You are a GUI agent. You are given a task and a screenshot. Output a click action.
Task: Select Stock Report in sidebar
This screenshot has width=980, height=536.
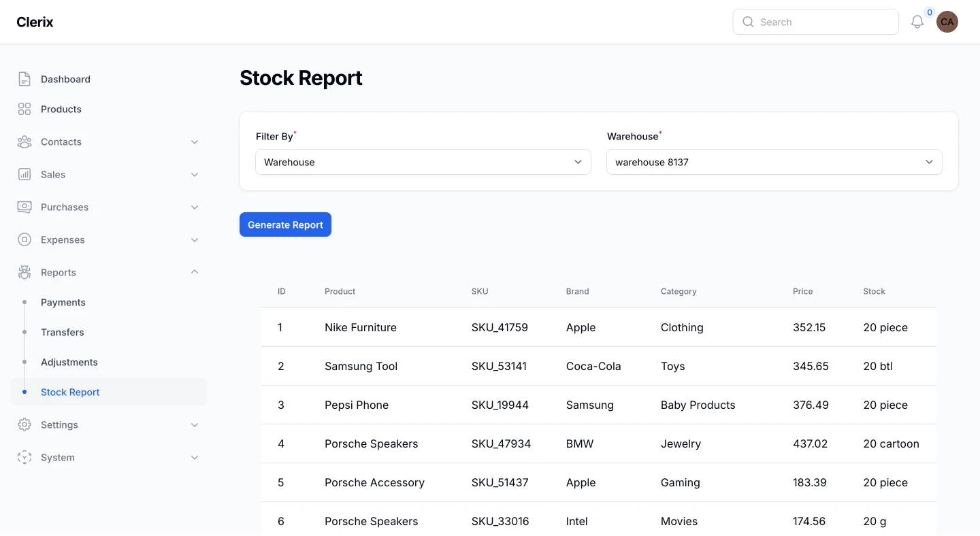click(109, 392)
